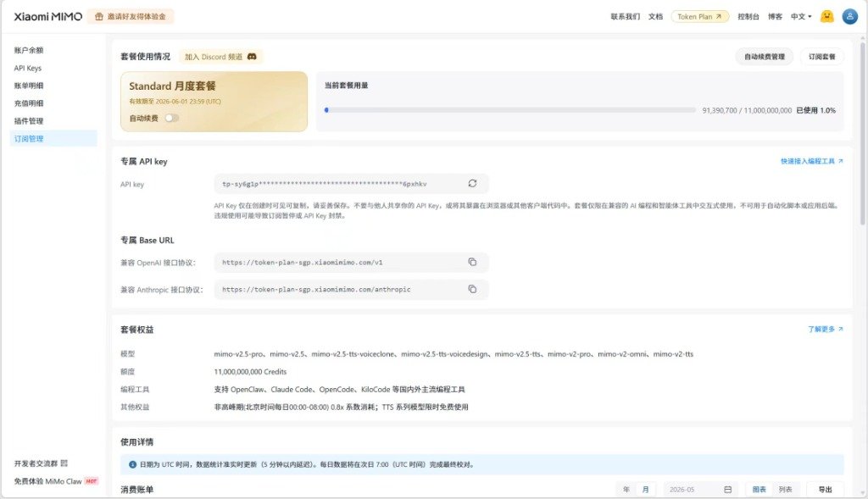Click the Token Plan button

click(x=699, y=17)
